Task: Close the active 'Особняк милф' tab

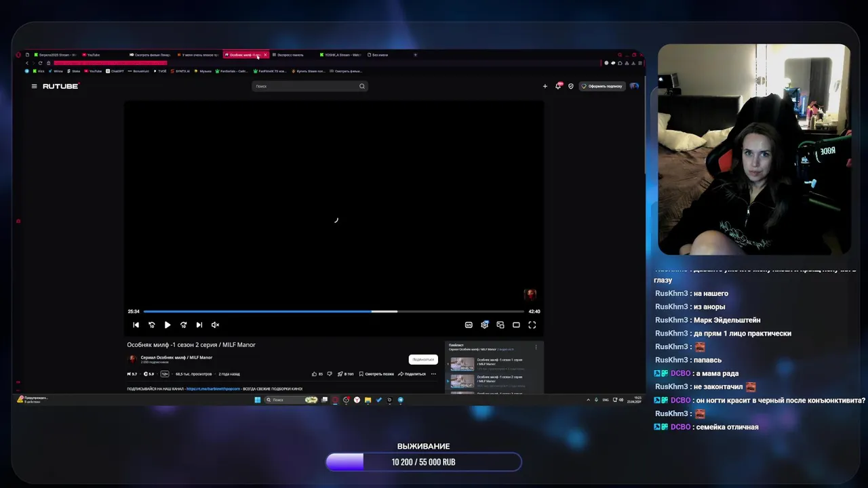Action: [x=265, y=55]
